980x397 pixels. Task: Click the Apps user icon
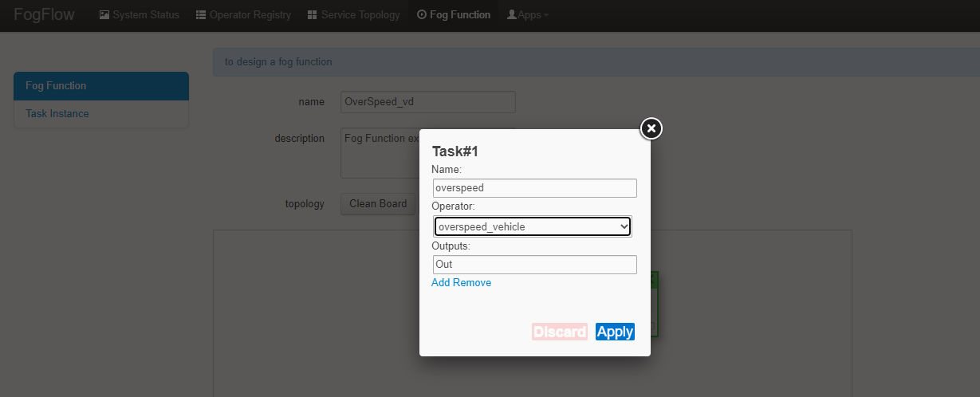(512, 15)
